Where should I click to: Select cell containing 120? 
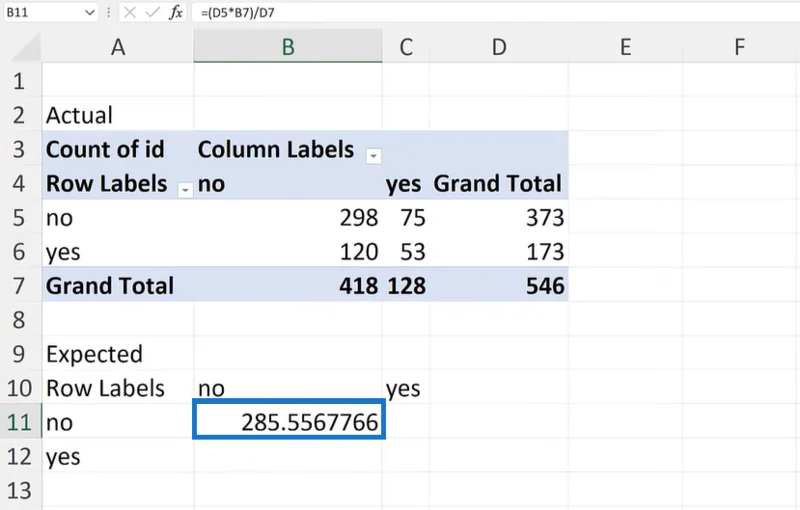288,252
